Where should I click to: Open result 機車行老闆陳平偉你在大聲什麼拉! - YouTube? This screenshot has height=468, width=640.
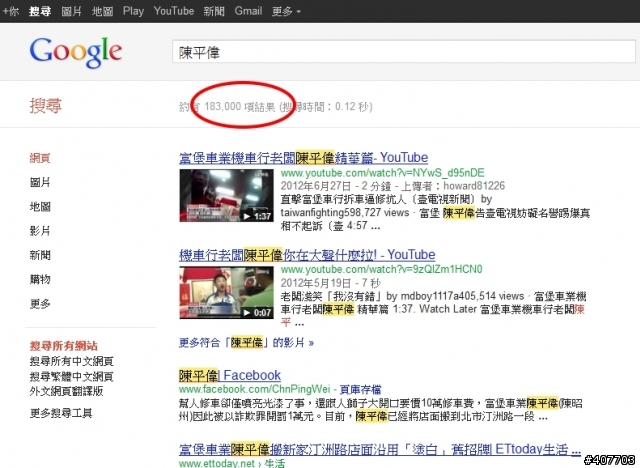[307, 255]
